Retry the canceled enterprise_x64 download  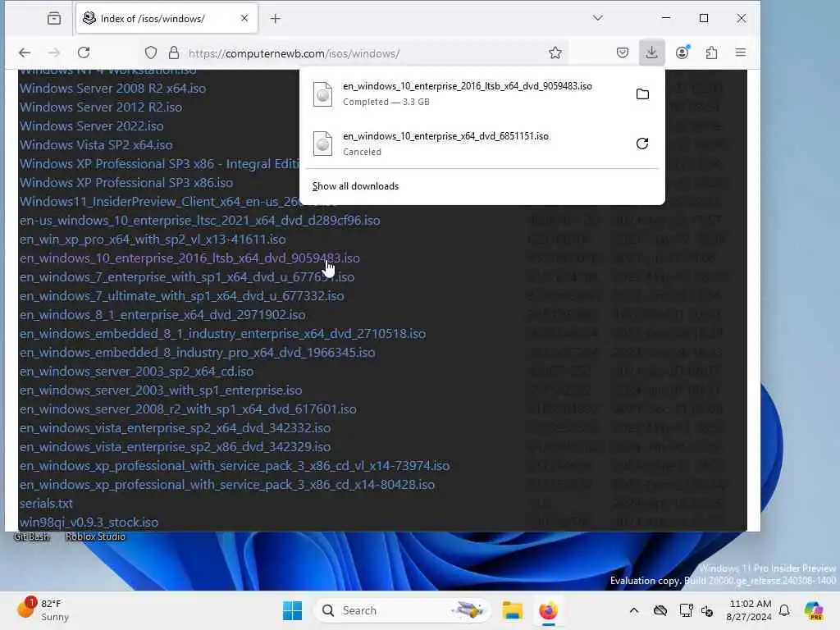coord(642,144)
